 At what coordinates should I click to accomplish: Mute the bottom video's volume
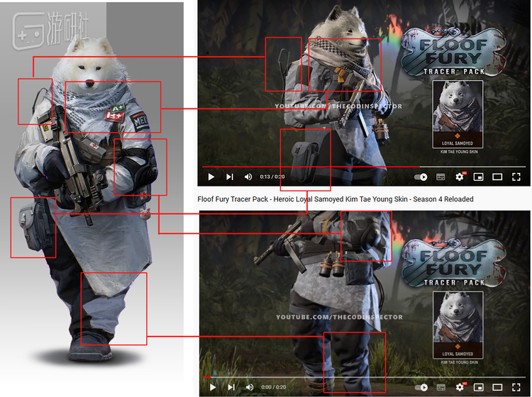[x=248, y=387]
